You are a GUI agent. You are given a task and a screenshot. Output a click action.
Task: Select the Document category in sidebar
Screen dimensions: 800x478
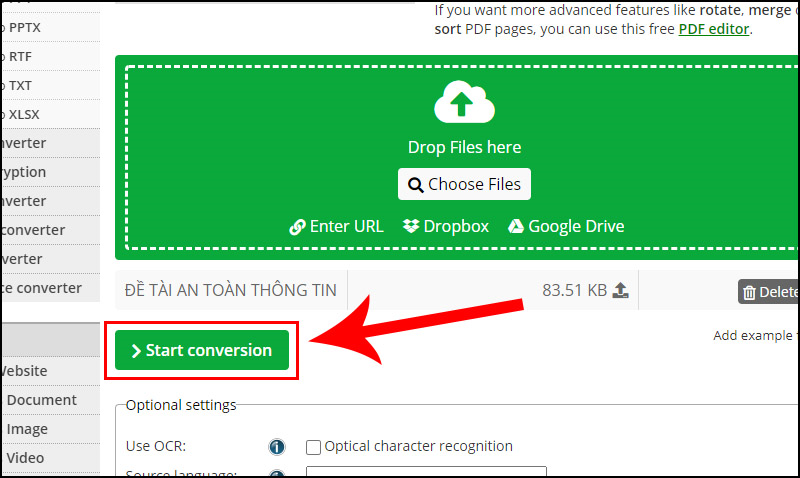click(41, 400)
